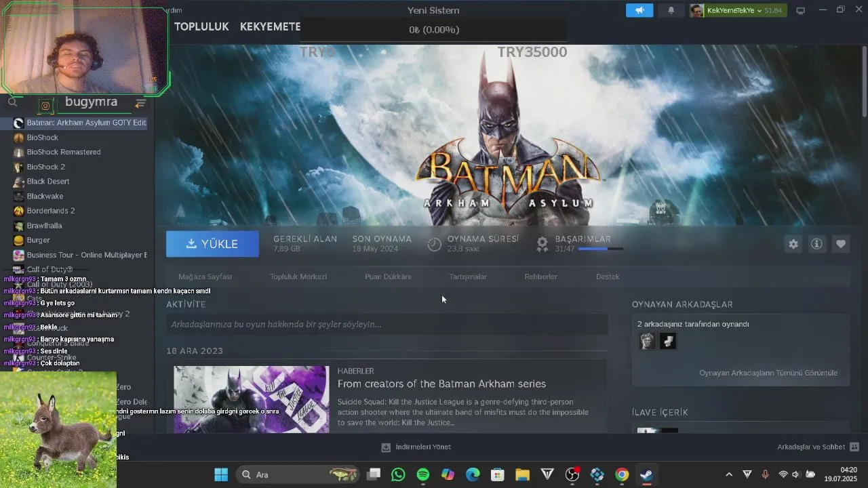This screenshot has width=868, height=488.
Task: Click the OYNAMA SÜRESİ clock icon
Action: pyautogui.click(x=435, y=244)
